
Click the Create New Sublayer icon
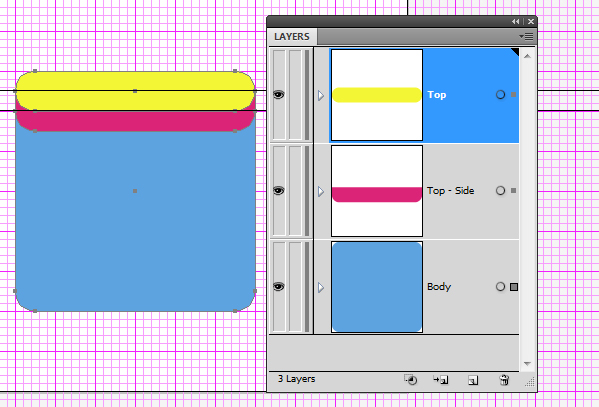tap(441, 380)
